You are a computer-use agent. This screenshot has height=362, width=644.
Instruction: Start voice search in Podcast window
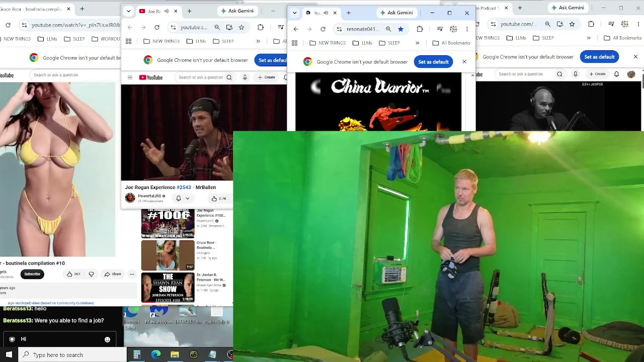(576, 74)
